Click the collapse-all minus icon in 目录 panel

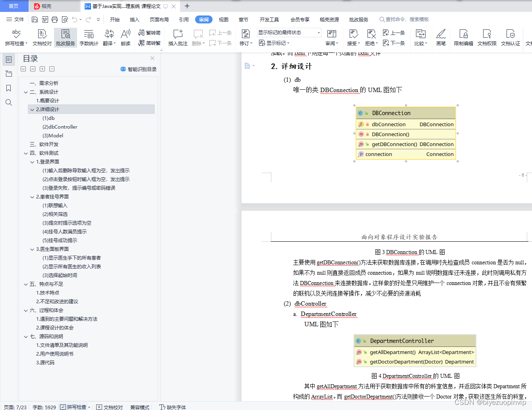point(52,69)
